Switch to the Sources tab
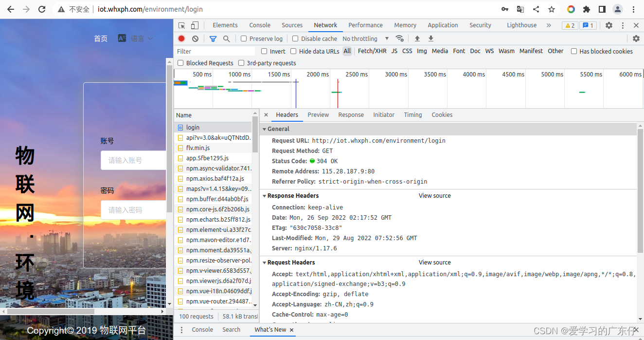This screenshot has width=644, height=340. tap(292, 25)
